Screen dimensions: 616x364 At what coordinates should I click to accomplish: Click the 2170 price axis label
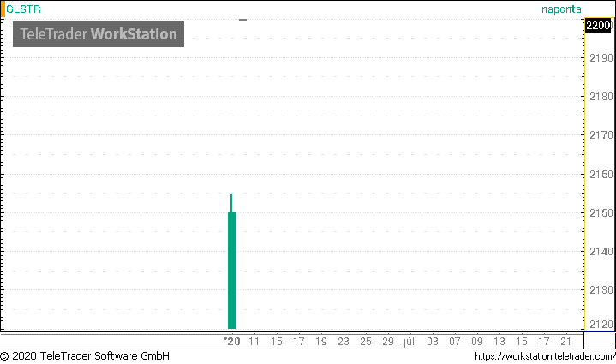tap(601, 135)
